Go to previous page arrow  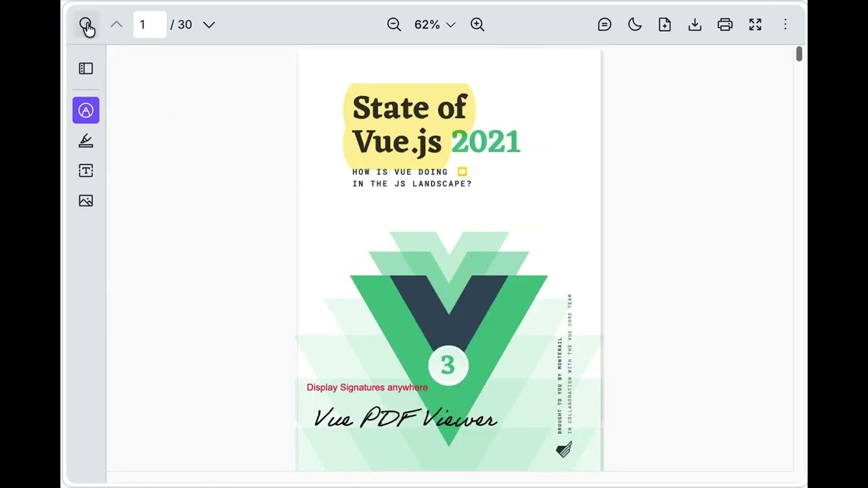117,24
